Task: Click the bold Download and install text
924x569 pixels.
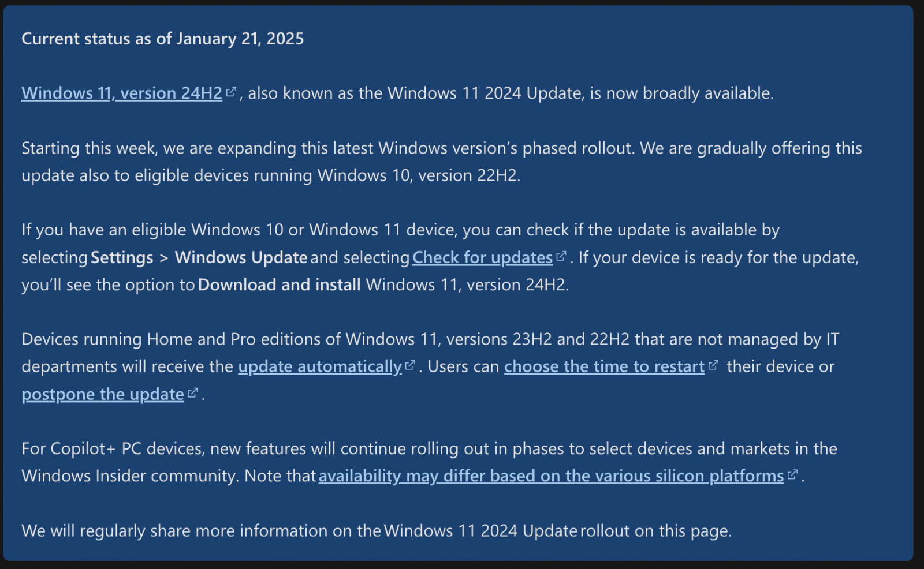Action: coord(279,284)
